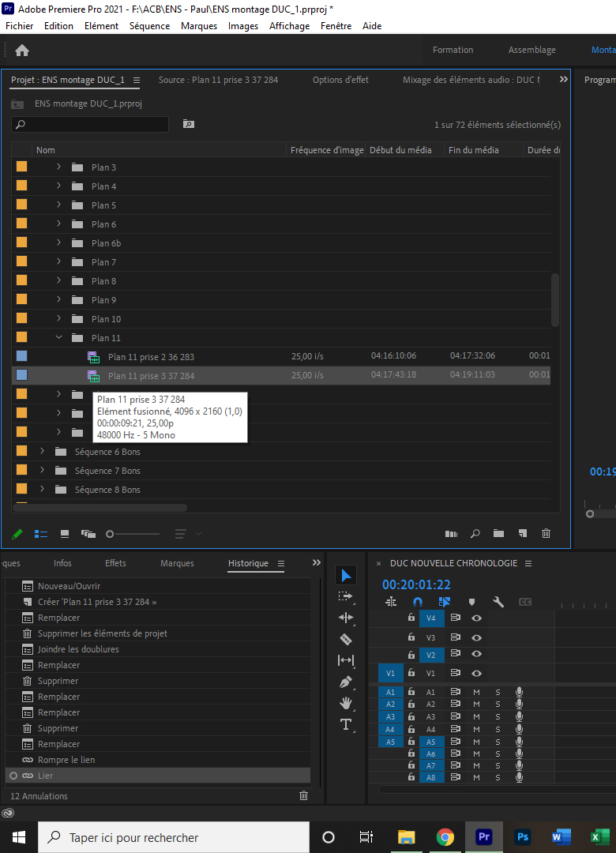The height and width of the screenshot is (853, 616).
Task: Switch to the Effets tab
Action: [115, 563]
